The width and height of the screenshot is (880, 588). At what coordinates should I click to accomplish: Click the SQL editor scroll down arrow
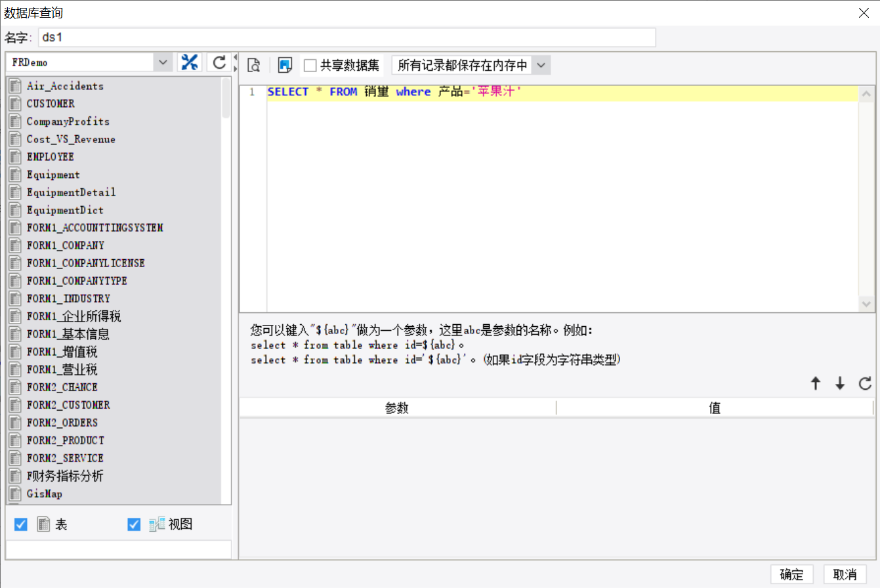tap(866, 304)
